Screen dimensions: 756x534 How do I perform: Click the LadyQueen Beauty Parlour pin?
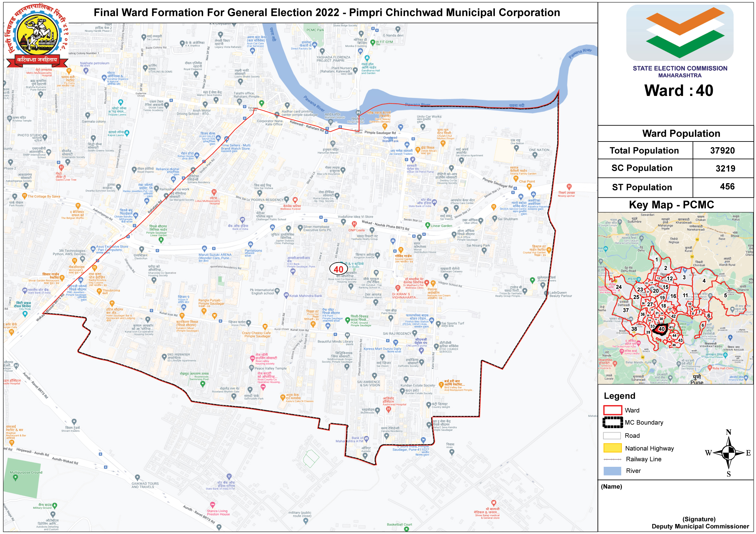[x=546, y=293]
